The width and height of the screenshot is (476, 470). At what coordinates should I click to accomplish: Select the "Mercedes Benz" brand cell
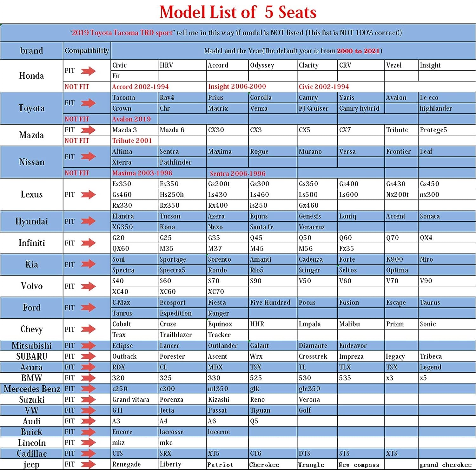[32, 389]
